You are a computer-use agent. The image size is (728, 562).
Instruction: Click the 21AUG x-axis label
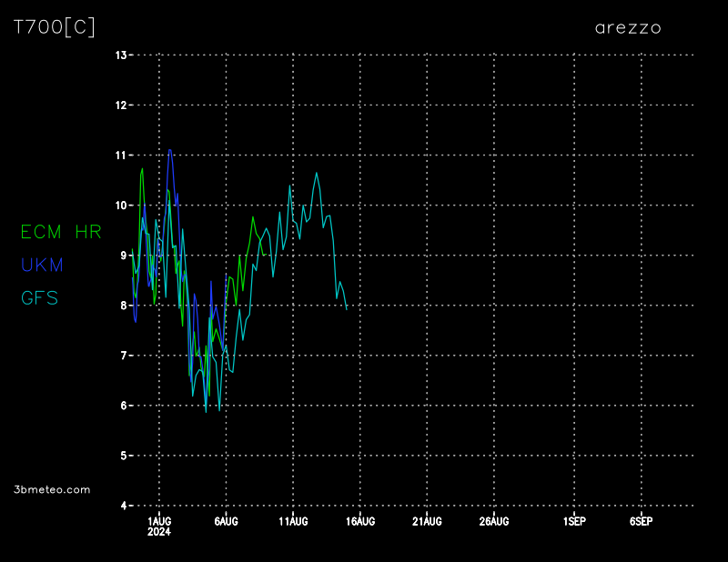tap(427, 521)
